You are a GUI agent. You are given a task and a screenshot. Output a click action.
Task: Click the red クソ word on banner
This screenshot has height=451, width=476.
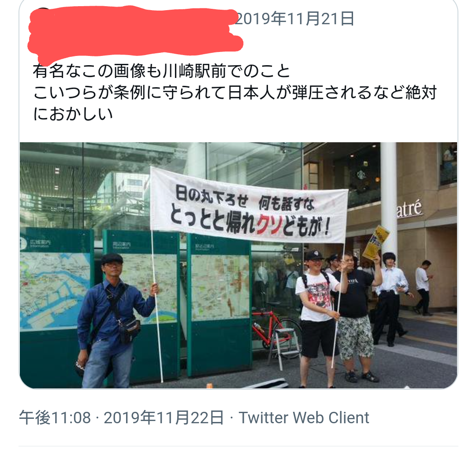pyautogui.click(x=269, y=225)
